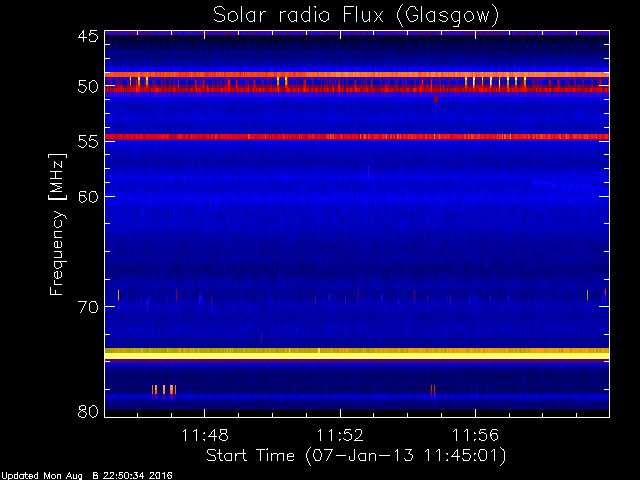Click the "Updated Mon Aug 6 22:50:34 2018" timestamp

tap(87, 476)
